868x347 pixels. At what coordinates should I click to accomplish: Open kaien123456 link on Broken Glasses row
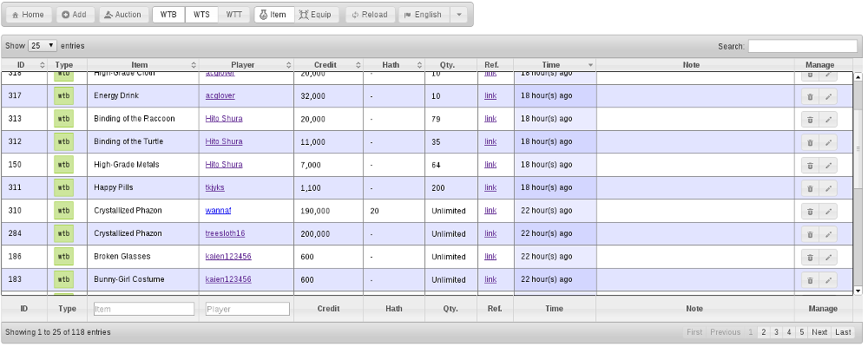[228, 256]
